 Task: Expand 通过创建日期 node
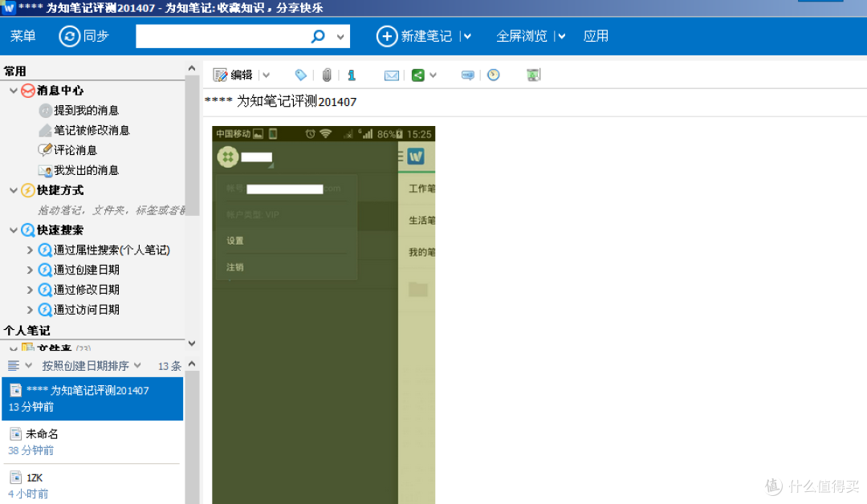click(30, 270)
